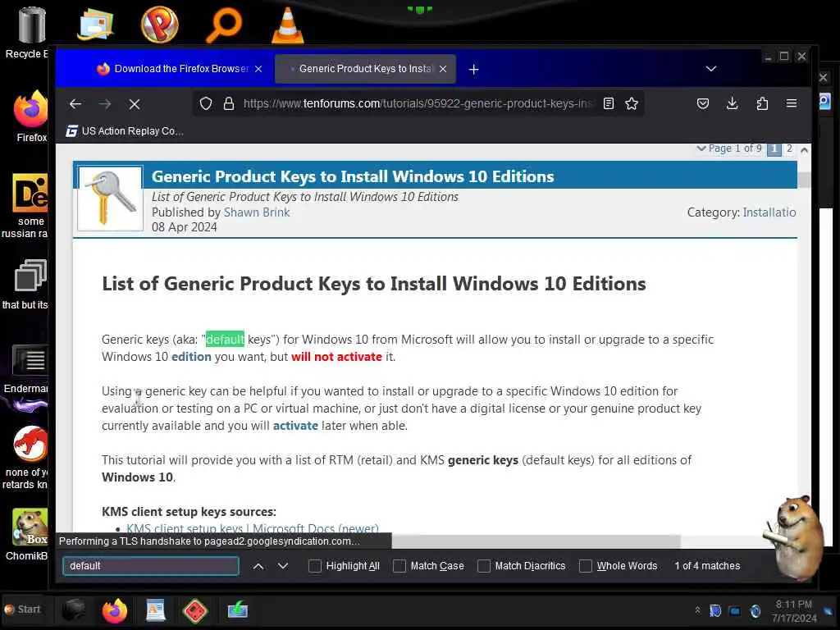Bookmark this page with star icon
This screenshot has width=840, height=630.
[632, 103]
